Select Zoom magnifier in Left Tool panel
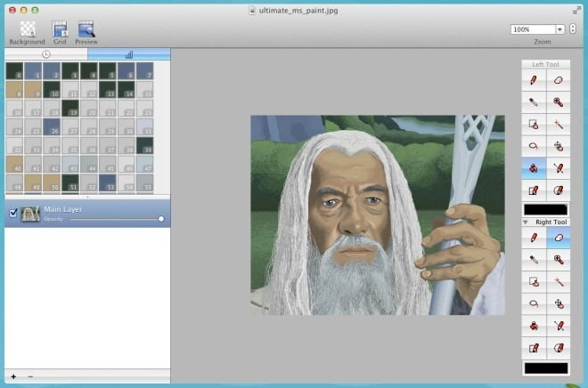The image size is (588, 388). [558, 102]
